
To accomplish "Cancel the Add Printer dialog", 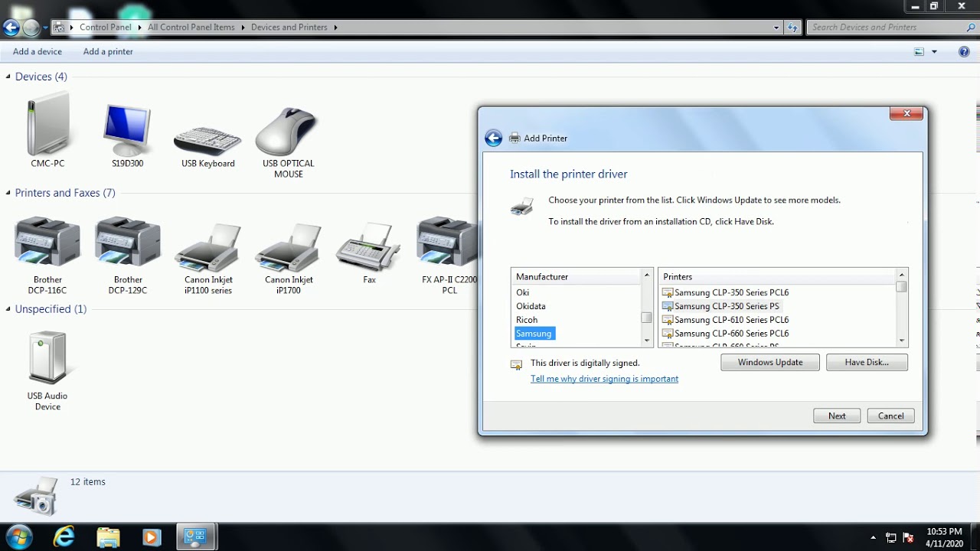I will pyautogui.click(x=890, y=416).
